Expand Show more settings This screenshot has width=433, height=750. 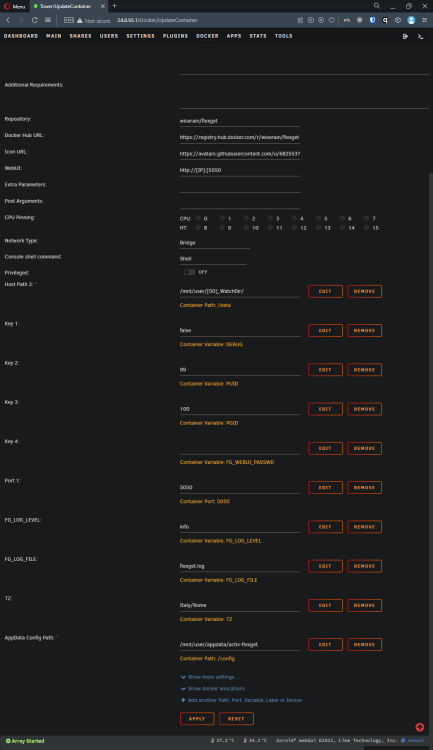pos(210,677)
